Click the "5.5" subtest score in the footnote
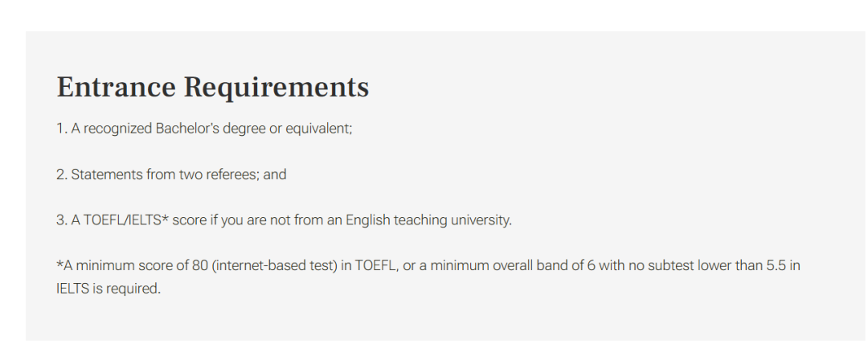 (771, 265)
